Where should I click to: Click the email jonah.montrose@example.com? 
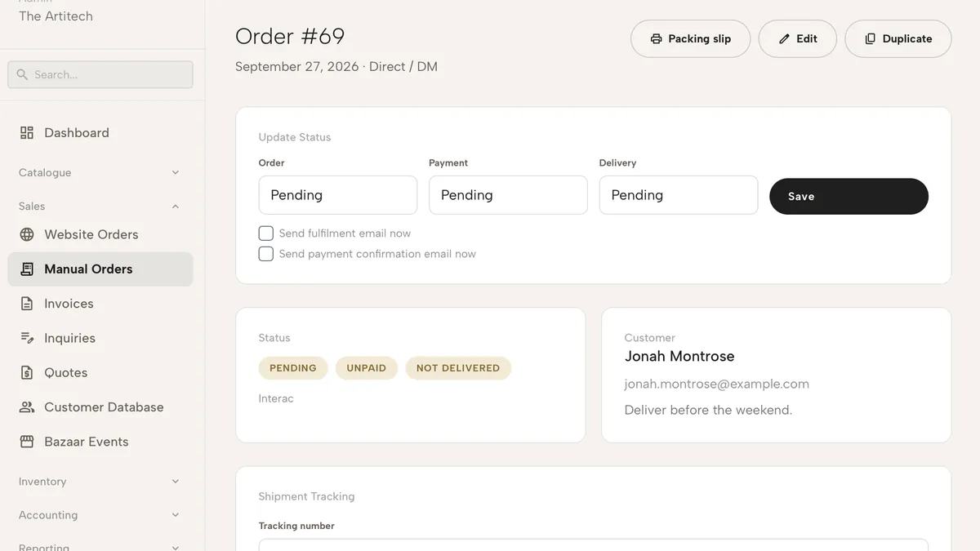(x=717, y=384)
